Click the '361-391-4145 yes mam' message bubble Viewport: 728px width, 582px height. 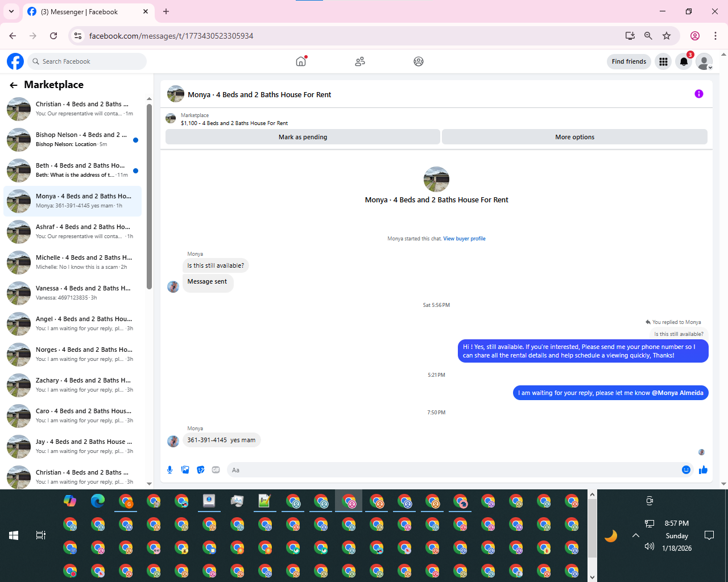click(x=221, y=440)
